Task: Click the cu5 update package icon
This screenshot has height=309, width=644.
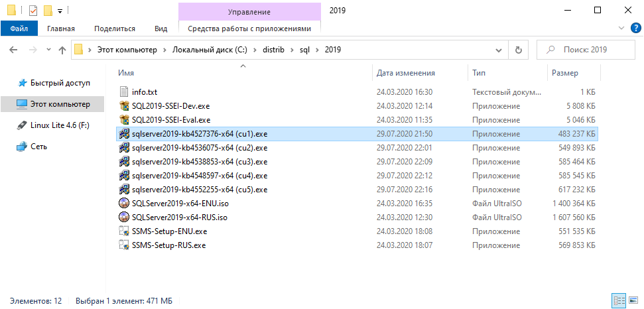Action: [x=124, y=190]
